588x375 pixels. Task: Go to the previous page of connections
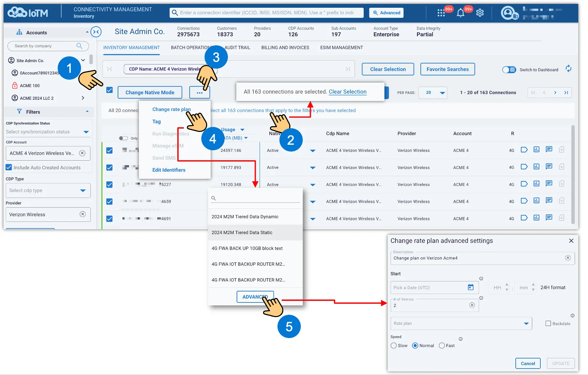(544, 93)
